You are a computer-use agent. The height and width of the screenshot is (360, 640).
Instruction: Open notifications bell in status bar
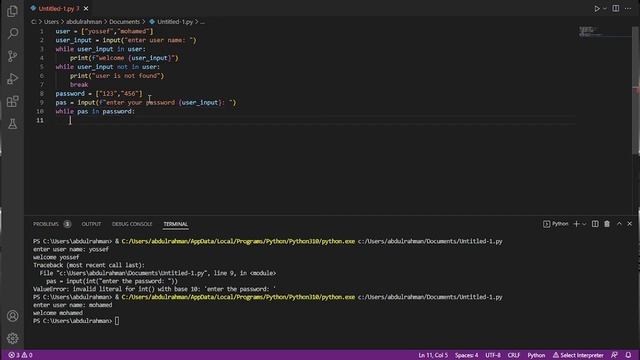pyautogui.click(x=628, y=355)
